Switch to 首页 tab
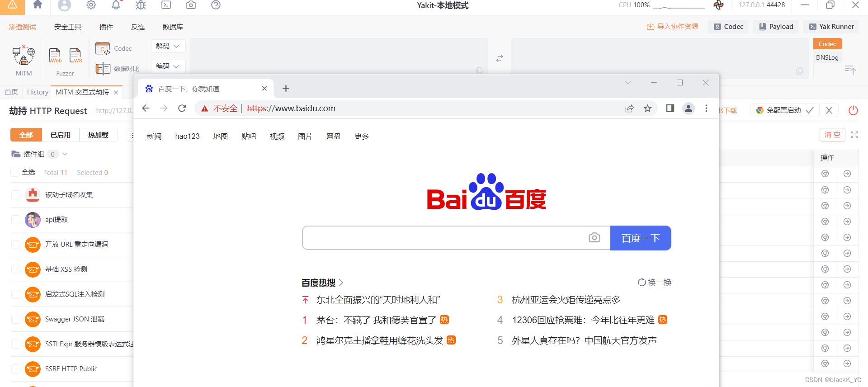 11,92
